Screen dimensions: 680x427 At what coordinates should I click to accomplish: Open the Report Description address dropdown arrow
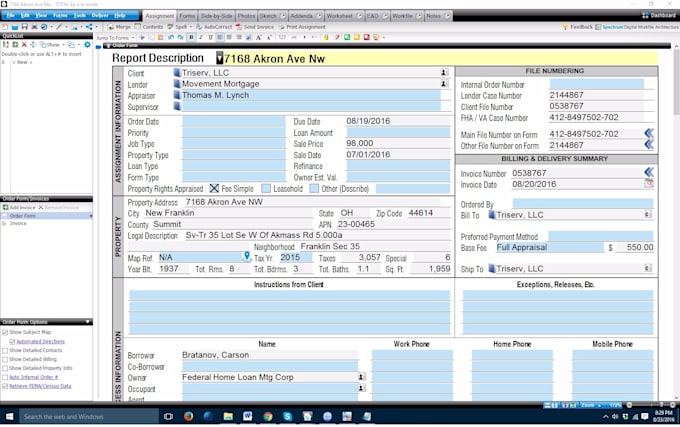pyautogui.click(x=220, y=58)
